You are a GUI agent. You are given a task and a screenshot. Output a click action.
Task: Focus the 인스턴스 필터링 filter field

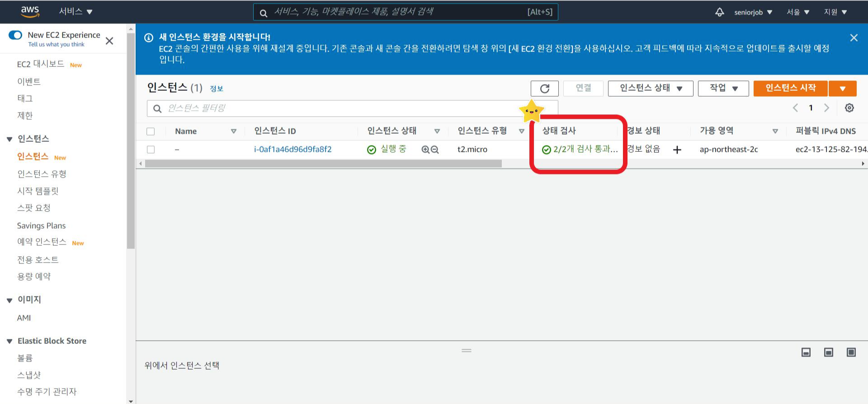tap(353, 108)
